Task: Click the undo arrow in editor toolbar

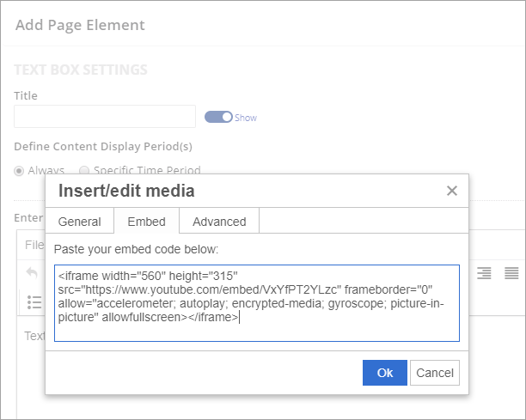Action: (x=32, y=273)
